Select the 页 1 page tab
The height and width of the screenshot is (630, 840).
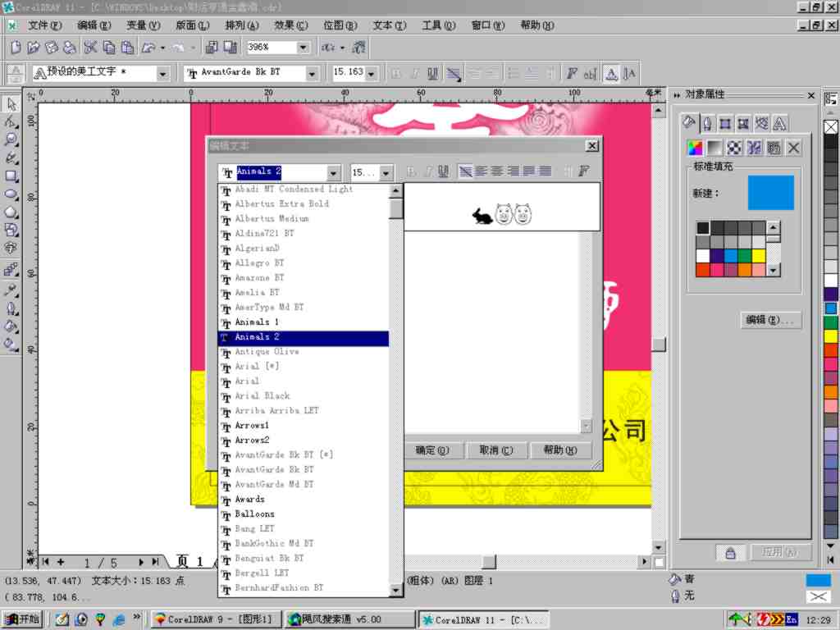point(190,561)
